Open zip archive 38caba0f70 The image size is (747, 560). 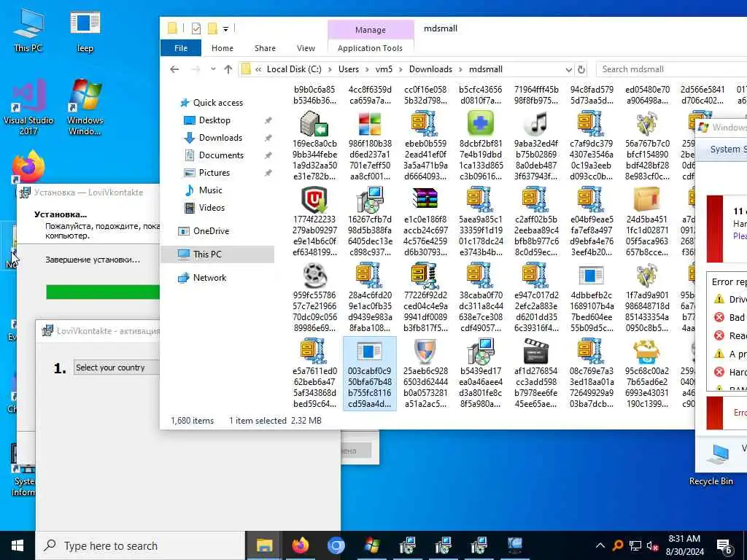pyautogui.click(x=481, y=297)
